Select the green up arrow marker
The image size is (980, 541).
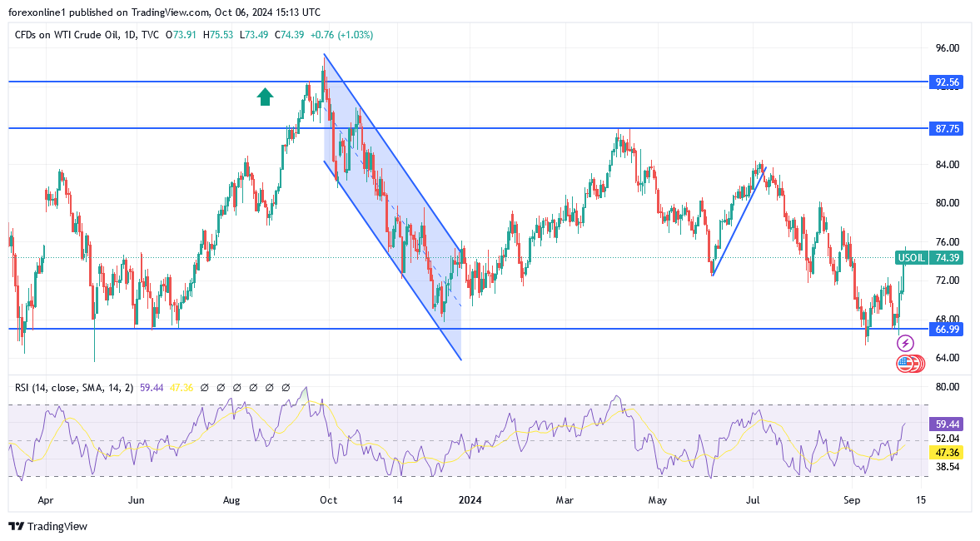point(265,97)
